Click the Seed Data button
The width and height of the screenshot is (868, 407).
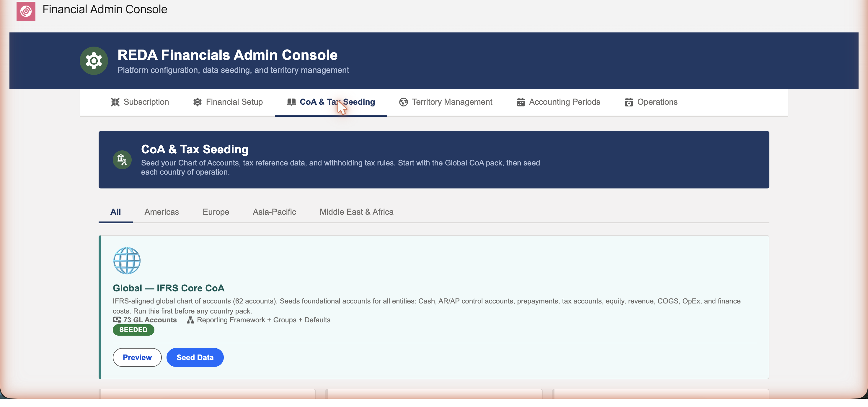click(x=195, y=357)
